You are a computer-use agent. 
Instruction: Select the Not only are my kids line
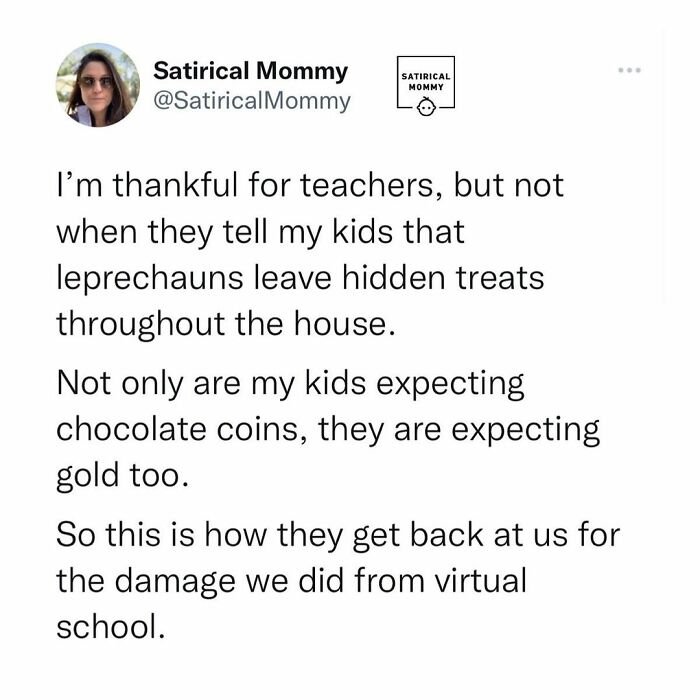click(290, 384)
